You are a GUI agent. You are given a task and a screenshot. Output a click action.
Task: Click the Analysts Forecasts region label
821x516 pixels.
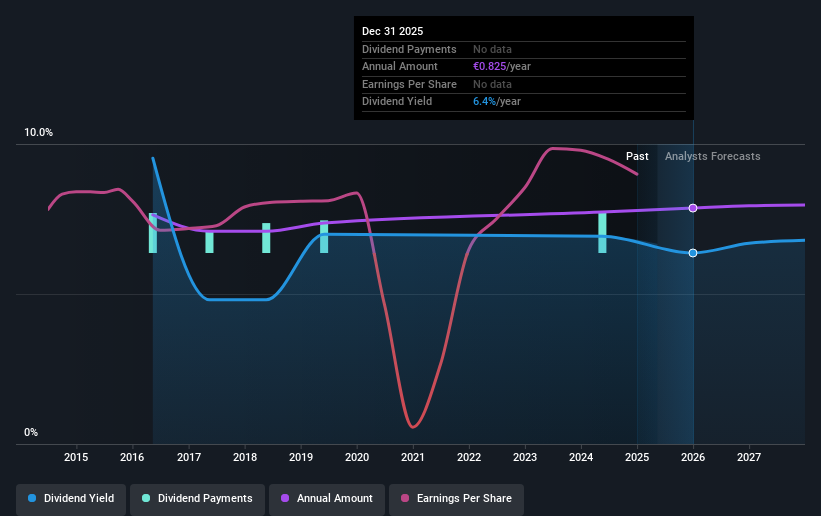pos(713,156)
